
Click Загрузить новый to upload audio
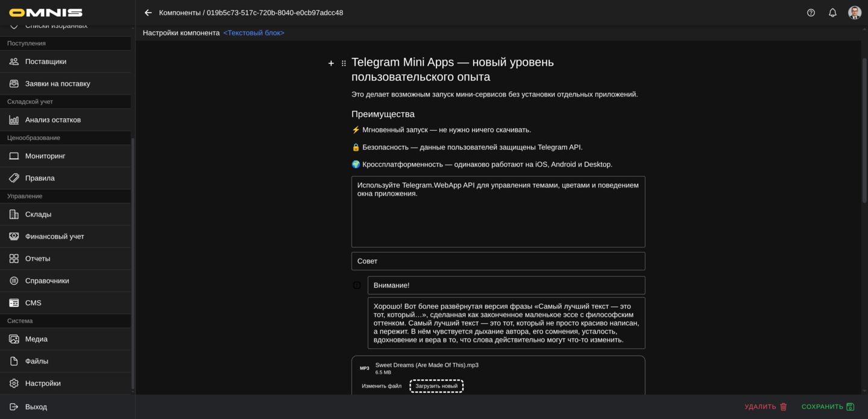436,386
